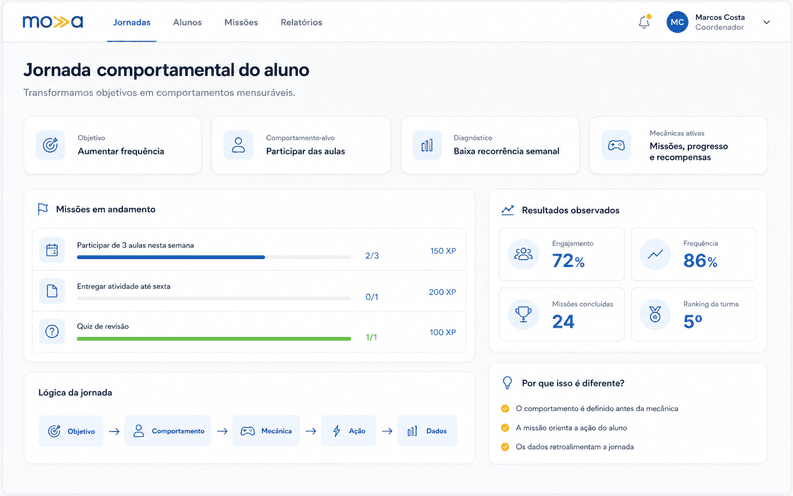Screen dimensions: 793x496
Task: Click the Mecânica step in Lógica da jornada
Action: tap(266, 431)
